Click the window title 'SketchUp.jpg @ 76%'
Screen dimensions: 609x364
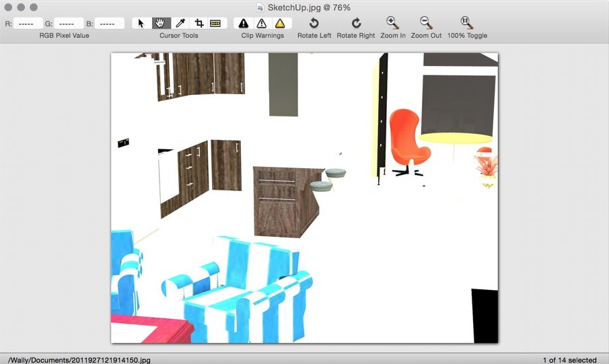(309, 8)
